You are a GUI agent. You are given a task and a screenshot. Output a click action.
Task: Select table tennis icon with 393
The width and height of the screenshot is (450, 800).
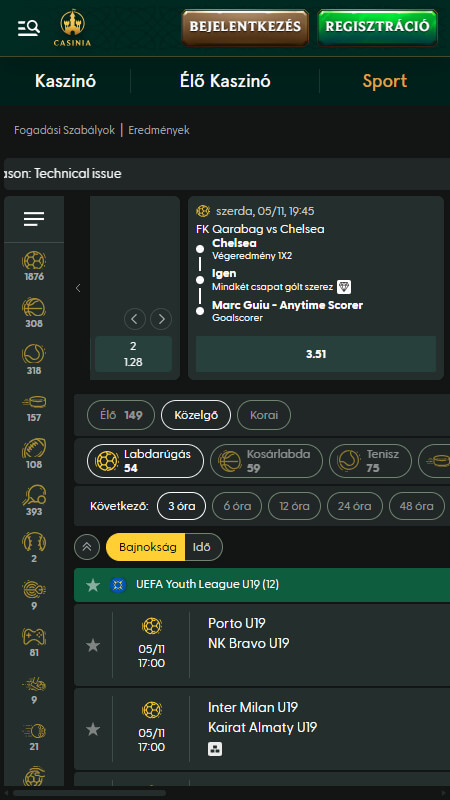point(34,496)
